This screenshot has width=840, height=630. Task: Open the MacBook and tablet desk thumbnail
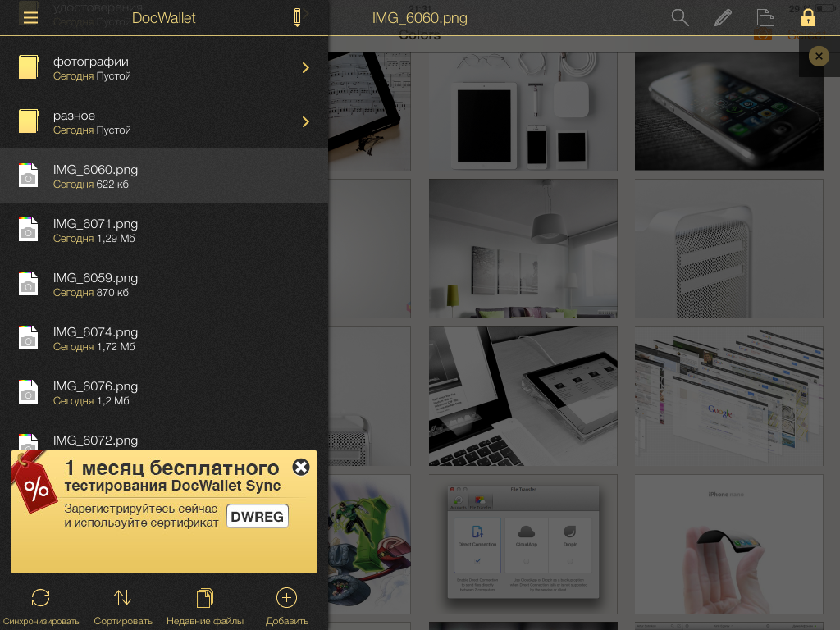[x=523, y=396]
